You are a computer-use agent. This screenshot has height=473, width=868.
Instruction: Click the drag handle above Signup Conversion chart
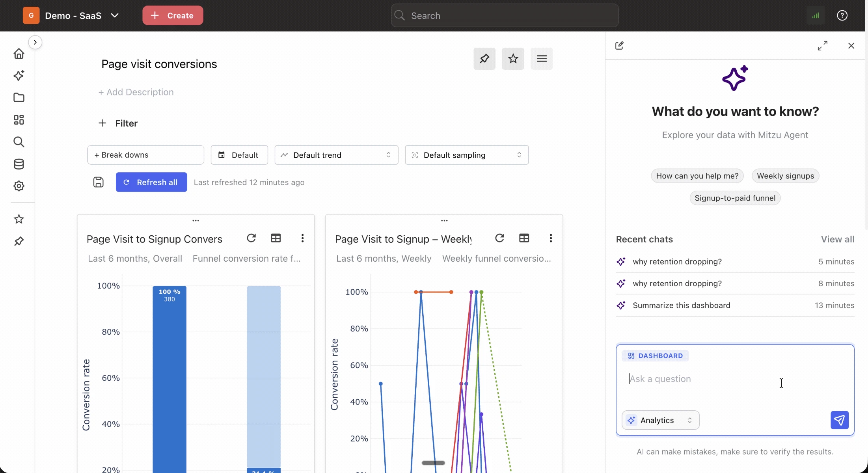(196, 220)
